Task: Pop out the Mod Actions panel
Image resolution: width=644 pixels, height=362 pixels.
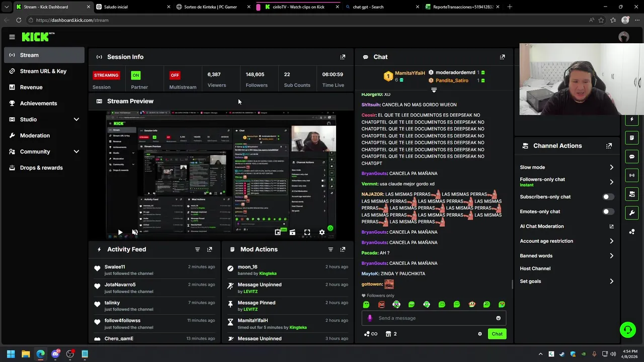Action: tap(343, 249)
